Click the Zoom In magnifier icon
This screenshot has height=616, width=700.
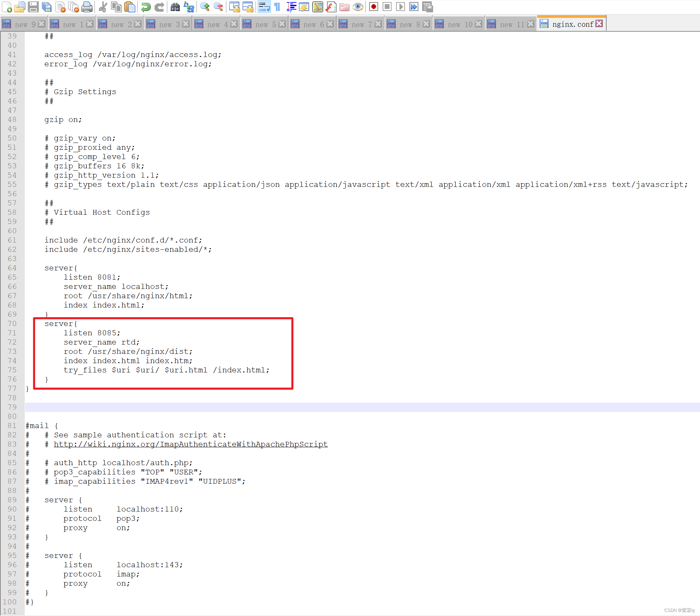pyautogui.click(x=205, y=7)
